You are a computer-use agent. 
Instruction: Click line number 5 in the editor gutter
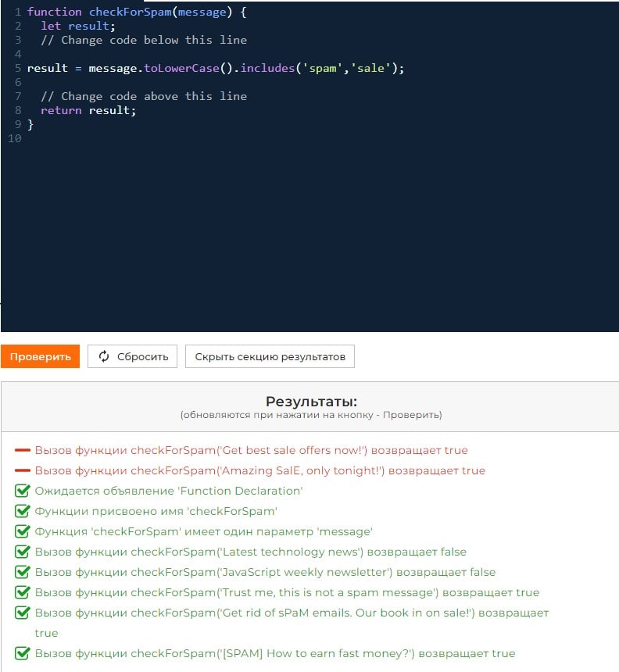18,68
